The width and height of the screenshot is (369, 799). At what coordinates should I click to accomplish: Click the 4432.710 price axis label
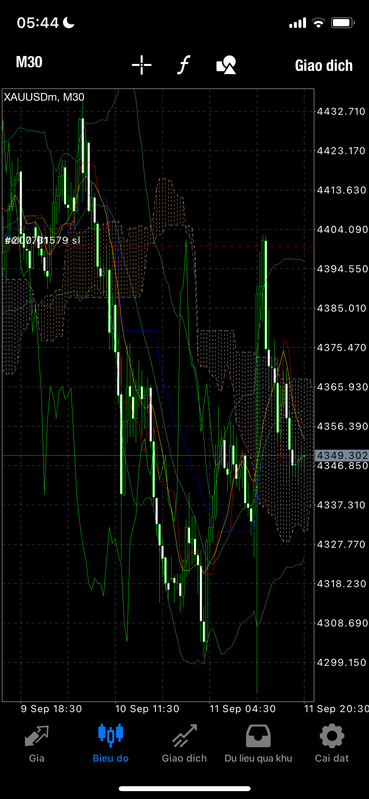click(x=341, y=111)
